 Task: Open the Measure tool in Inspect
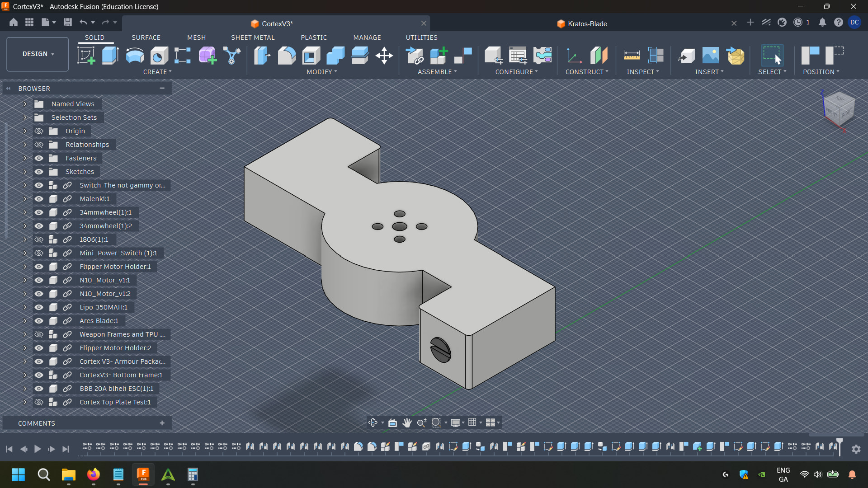(631, 56)
